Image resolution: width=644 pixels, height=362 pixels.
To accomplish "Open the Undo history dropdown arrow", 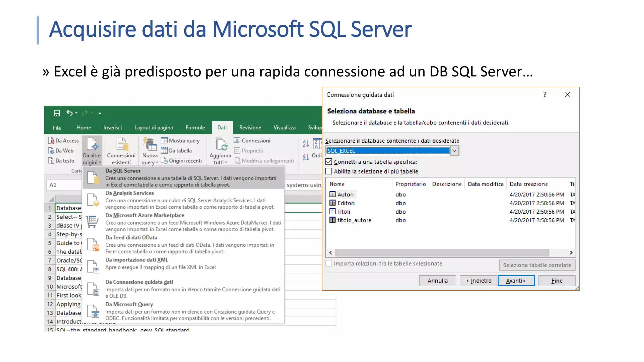I will click(x=76, y=113).
